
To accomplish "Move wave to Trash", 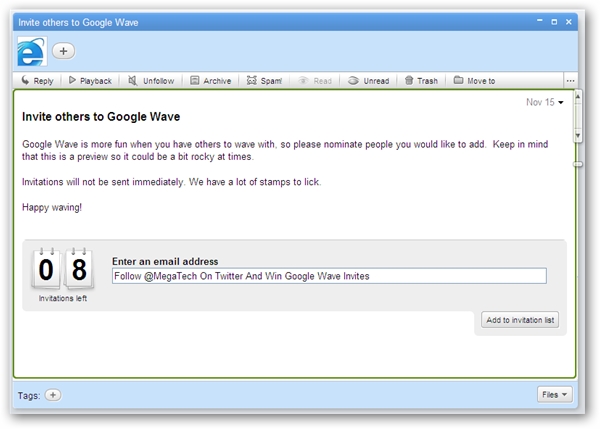I will coord(421,81).
